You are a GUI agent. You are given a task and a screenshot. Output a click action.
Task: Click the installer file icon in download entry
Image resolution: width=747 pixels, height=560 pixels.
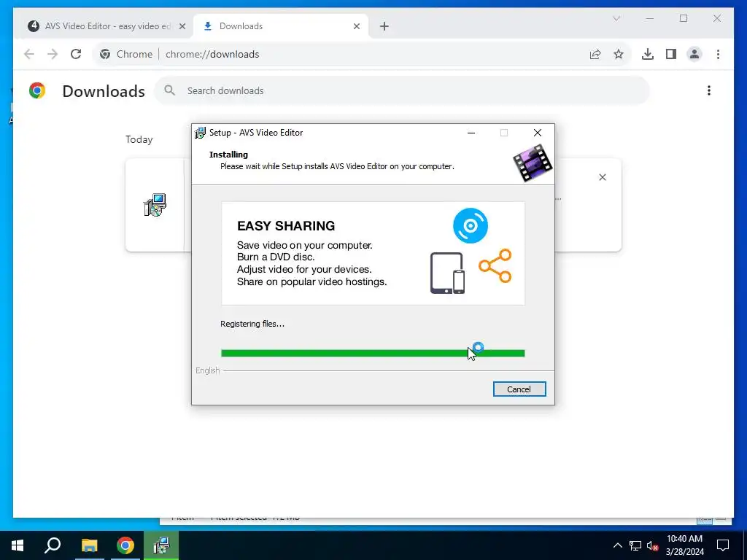[155, 205]
